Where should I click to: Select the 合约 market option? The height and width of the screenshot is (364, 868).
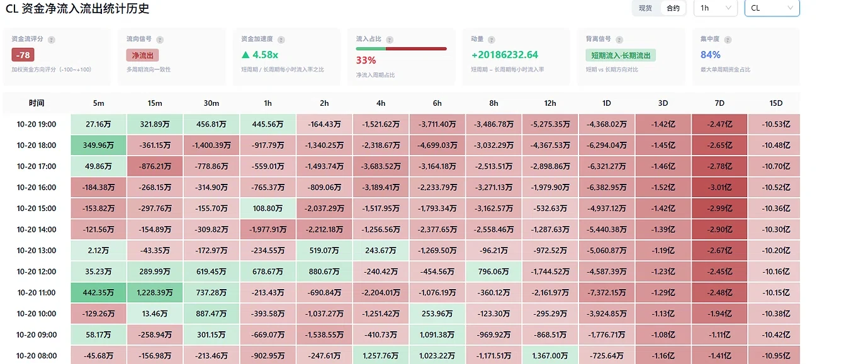click(673, 8)
